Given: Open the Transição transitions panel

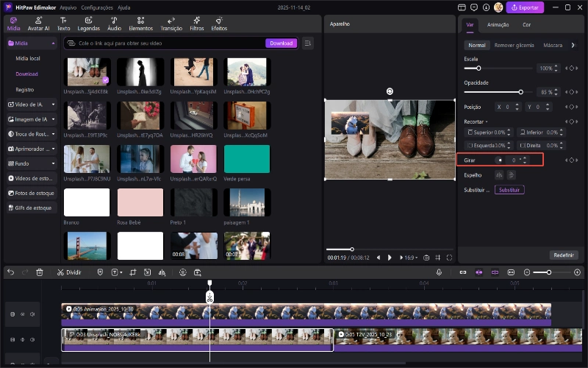Looking at the screenshot, I should [x=171, y=24].
